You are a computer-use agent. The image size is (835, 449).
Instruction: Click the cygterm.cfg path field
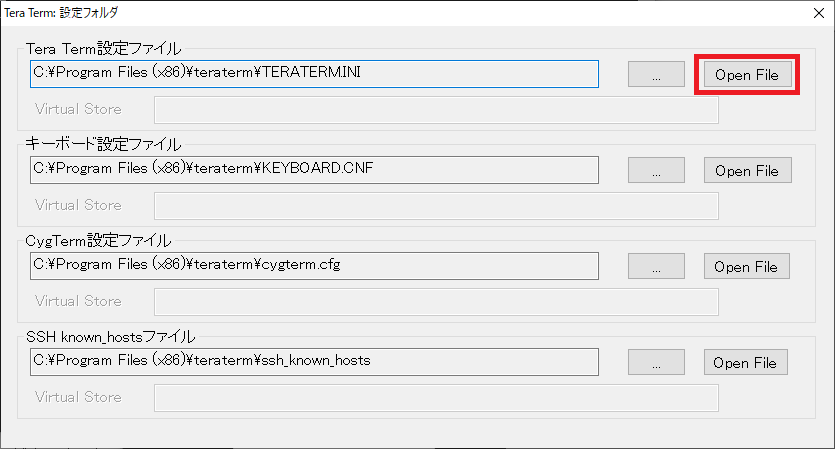(313, 265)
